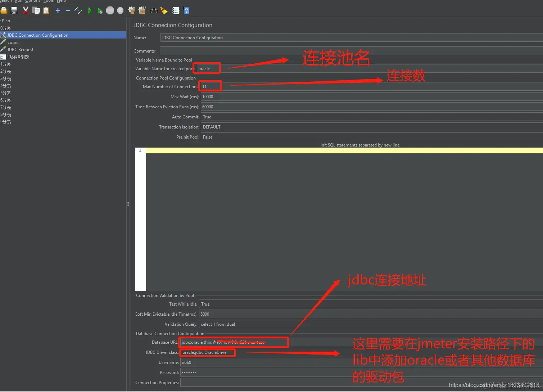Select the 9分表 thread group
Screen dimensions: 543x392
(x=6, y=122)
